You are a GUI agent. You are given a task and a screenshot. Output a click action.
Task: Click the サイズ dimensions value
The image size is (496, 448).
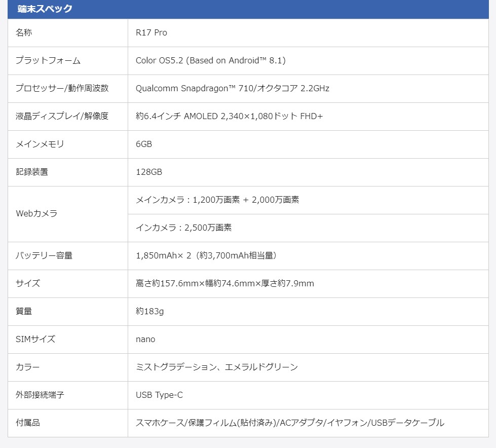tap(224, 283)
